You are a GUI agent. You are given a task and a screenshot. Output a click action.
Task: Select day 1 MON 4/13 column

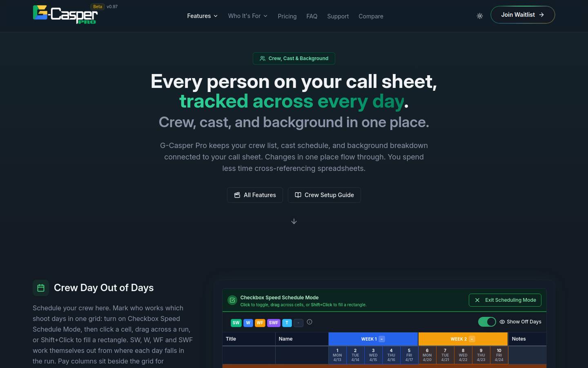click(x=337, y=355)
